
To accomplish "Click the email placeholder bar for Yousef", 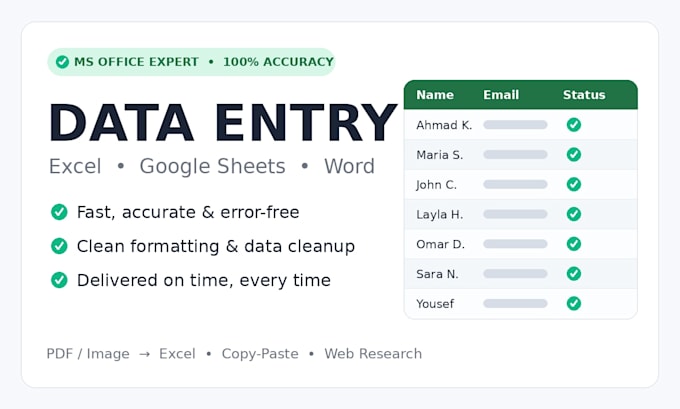I will [x=515, y=303].
